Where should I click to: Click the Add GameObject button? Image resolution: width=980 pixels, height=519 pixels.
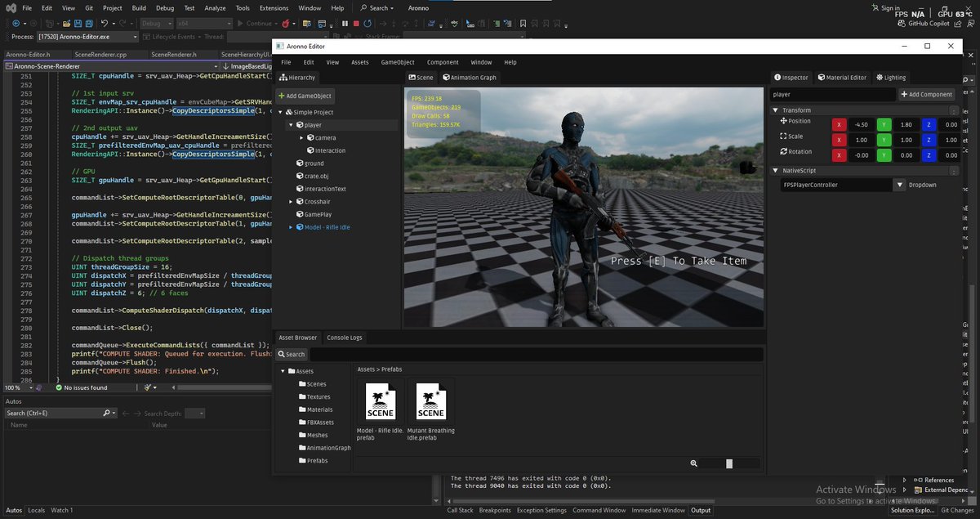pyautogui.click(x=305, y=96)
